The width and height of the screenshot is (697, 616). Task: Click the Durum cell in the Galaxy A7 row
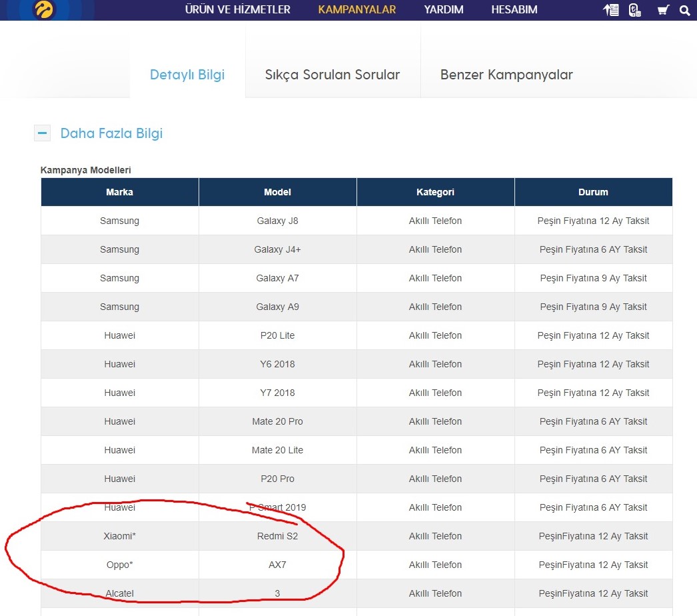click(594, 278)
